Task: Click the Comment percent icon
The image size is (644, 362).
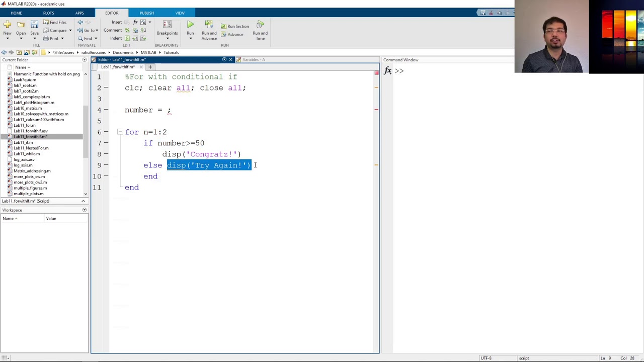Action: (127, 30)
